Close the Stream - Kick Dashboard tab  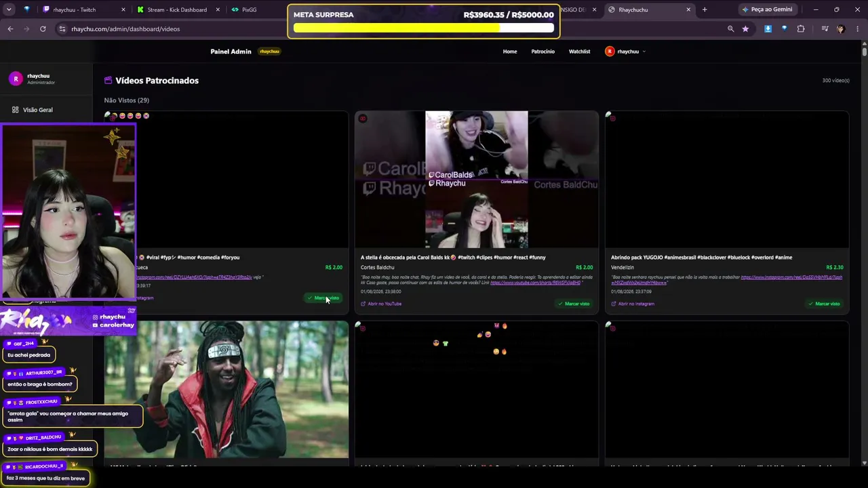218,9
